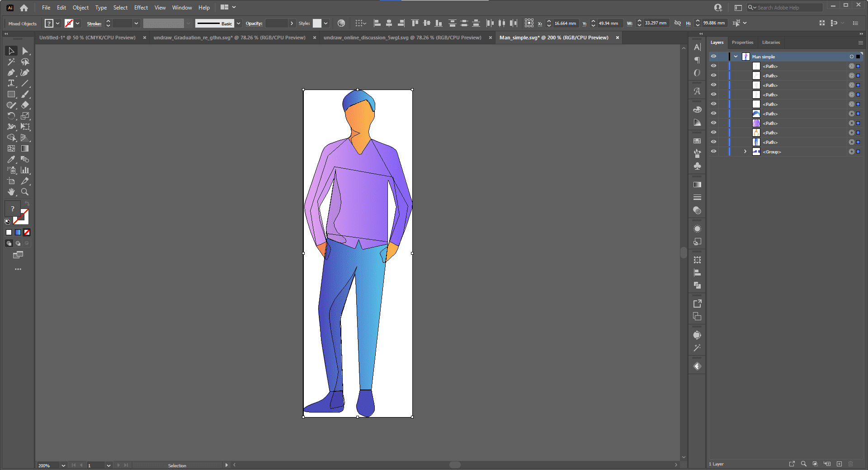Toggle visibility of the Group sublayer
The image size is (868, 470).
(x=713, y=152)
